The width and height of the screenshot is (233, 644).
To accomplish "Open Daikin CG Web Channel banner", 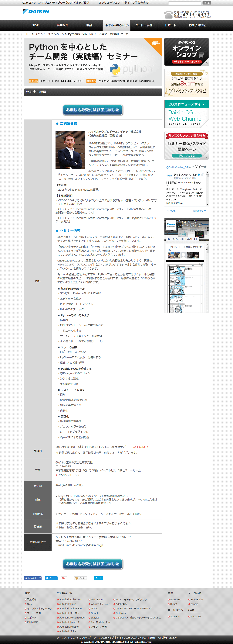I will (x=187, y=114).
